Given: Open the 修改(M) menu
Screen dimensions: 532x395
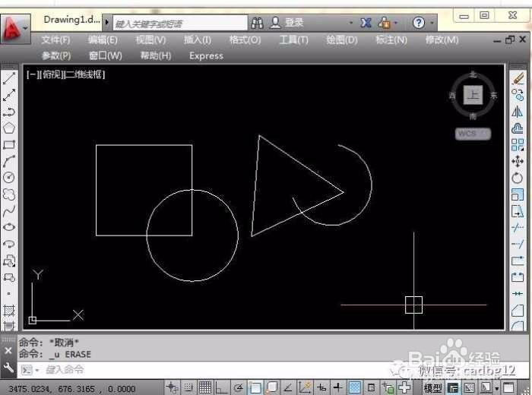Looking at the screenshot, I should point(442,40).
